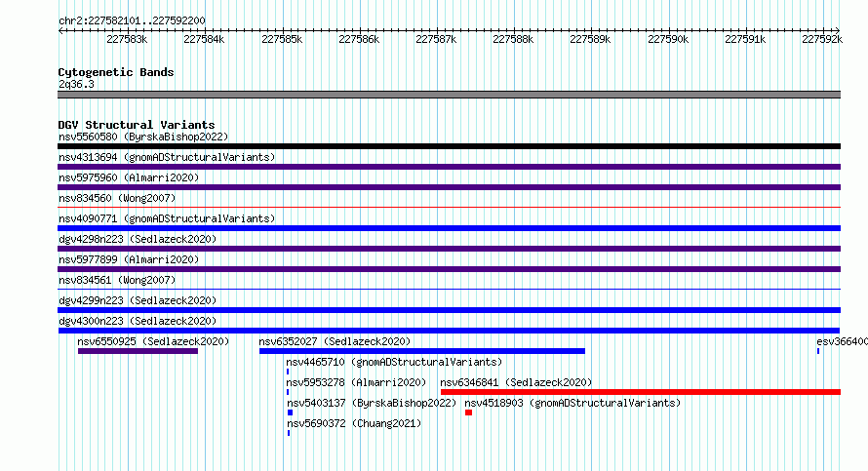The height and width of the screenshot is (471, 868).
Task: Click the 227588k ruler position
Action: click(513, 39)
